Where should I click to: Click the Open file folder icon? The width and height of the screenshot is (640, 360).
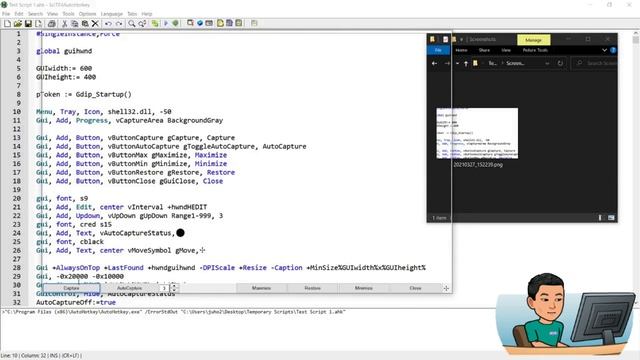[x=18, y=24]
